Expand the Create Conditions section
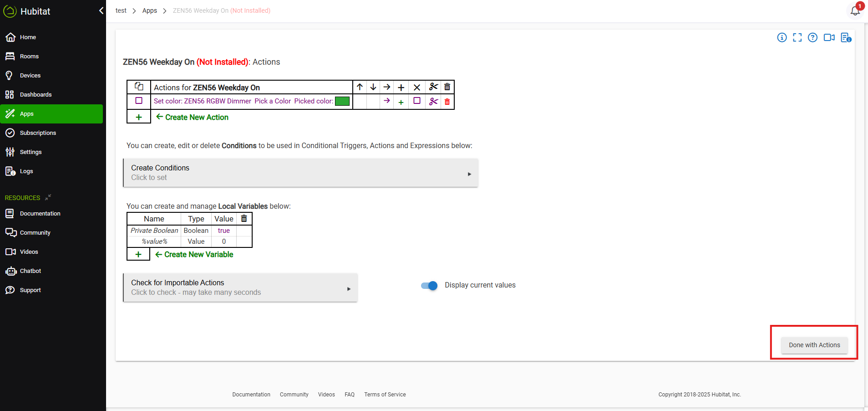The image size is (868, 411). [301, 173]
